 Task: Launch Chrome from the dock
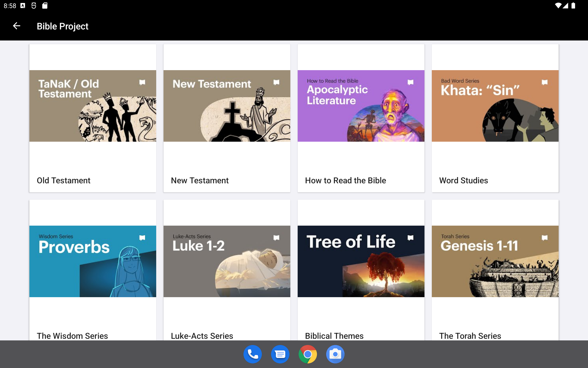click(308, 354)
